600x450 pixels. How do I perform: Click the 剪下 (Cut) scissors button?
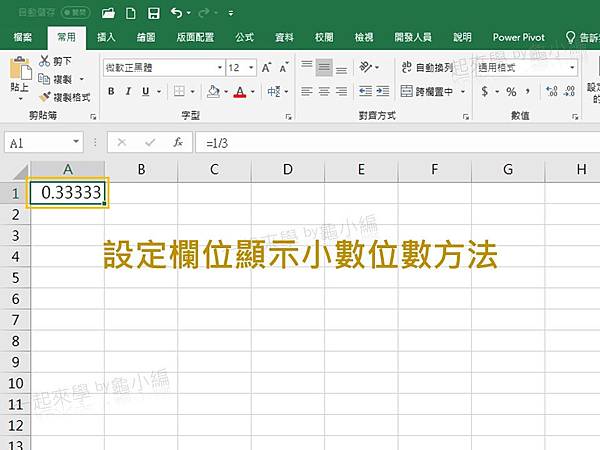point(55,61)
